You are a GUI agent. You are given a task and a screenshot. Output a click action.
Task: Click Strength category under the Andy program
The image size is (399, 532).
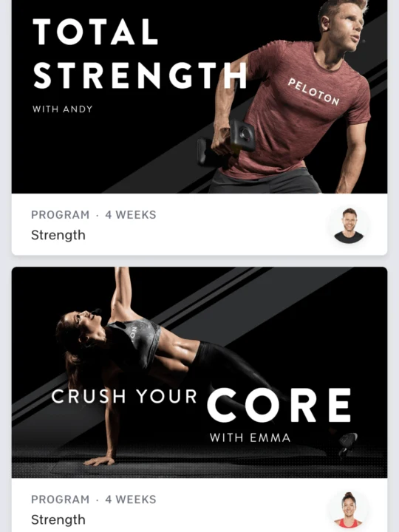point(58,235)
